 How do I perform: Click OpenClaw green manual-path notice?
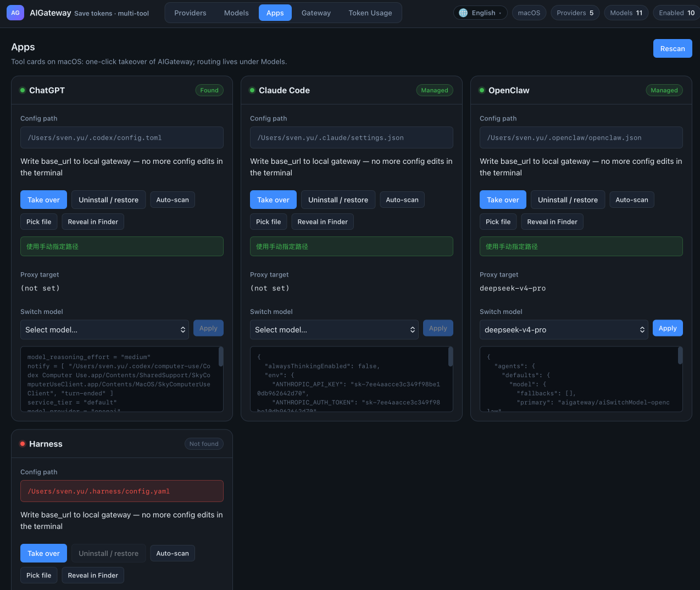[581, 246]
